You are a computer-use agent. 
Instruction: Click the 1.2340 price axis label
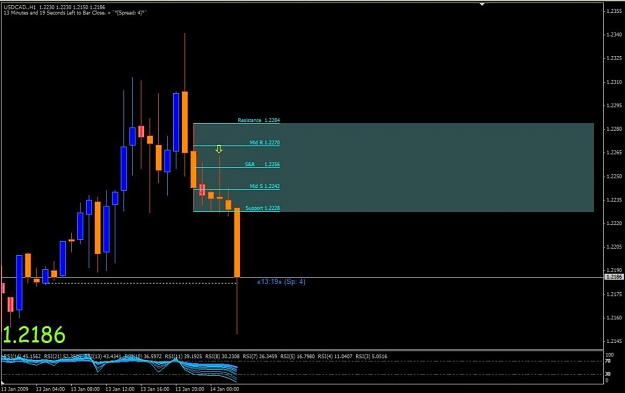click(x=614, y=35)
